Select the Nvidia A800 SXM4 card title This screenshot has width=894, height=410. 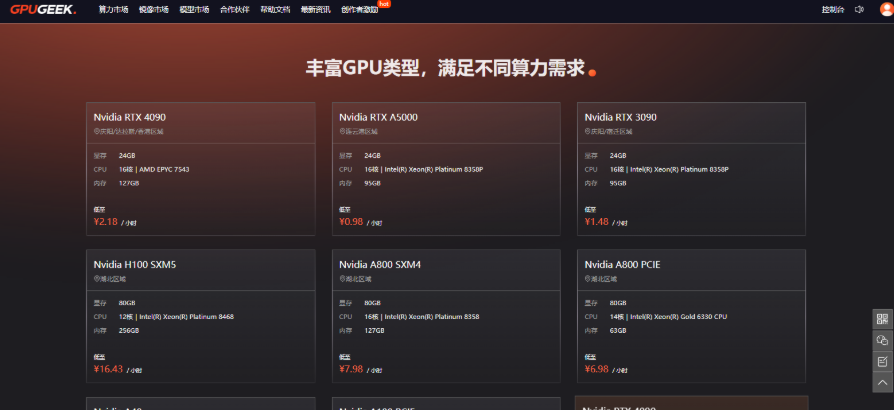(380, 265)
